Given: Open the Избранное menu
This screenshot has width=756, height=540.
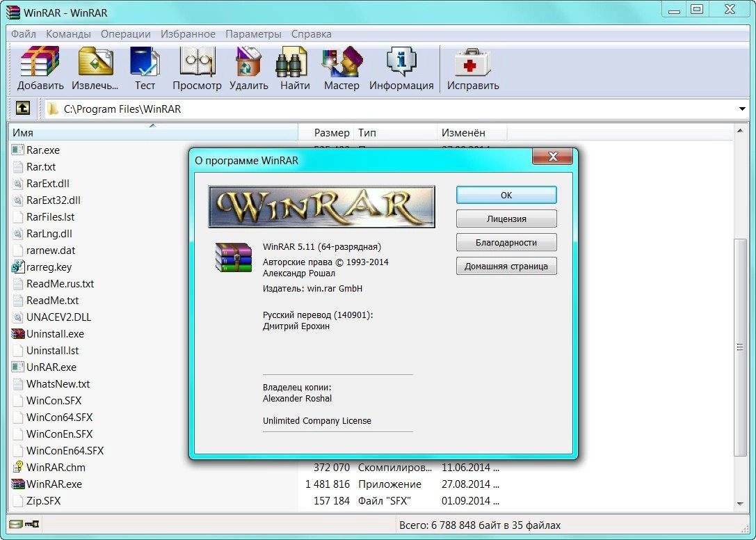Looking at the screenshot, I should click(x=188, y=34).
